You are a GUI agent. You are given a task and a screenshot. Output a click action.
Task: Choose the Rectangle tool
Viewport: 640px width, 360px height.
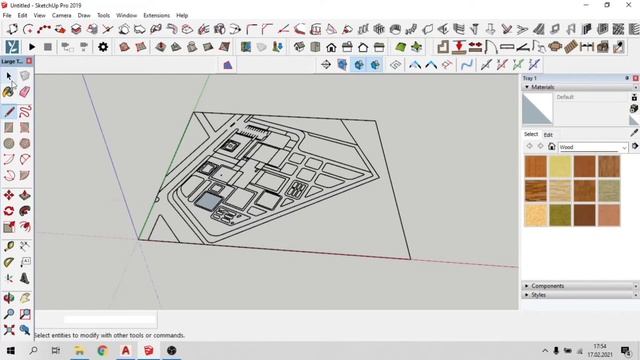click(x=9, y=127)
